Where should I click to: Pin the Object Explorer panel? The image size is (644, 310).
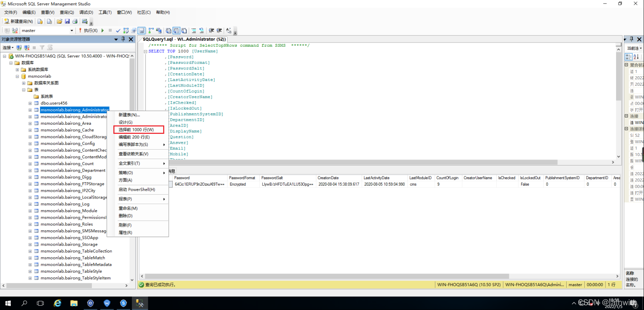tap(123, 39)
